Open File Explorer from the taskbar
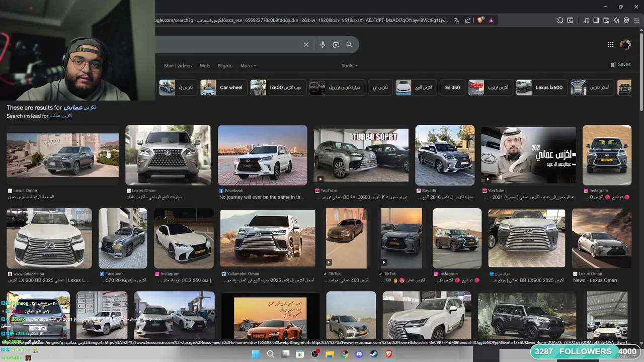 click(330, 354)
